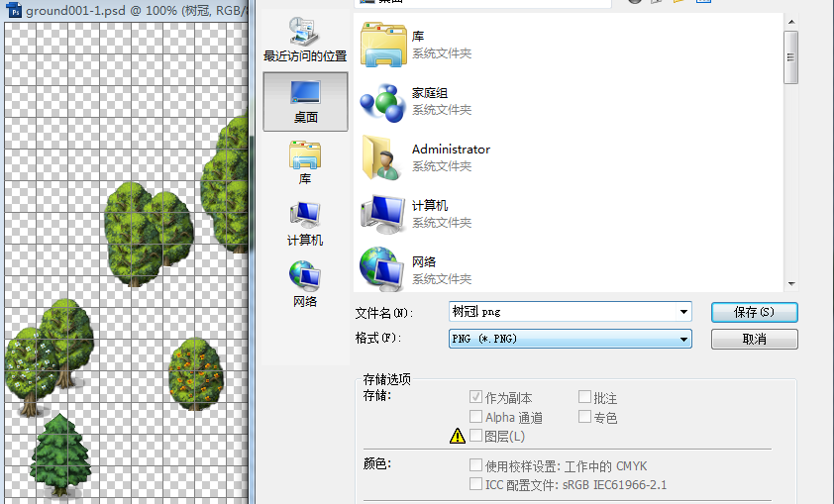Expand the 文件名 dropdown arrow
The height and width of the screenshot is (504, 834).
click(683, 312)
